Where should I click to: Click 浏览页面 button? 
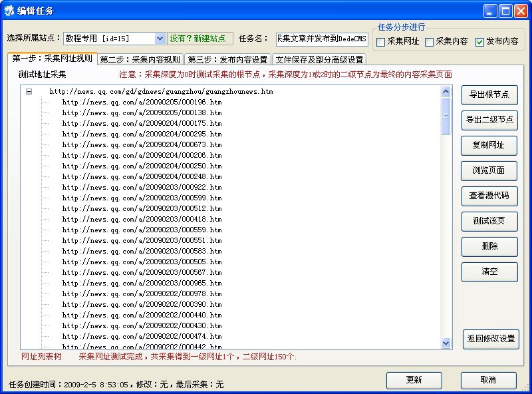(x=489, y=170)
